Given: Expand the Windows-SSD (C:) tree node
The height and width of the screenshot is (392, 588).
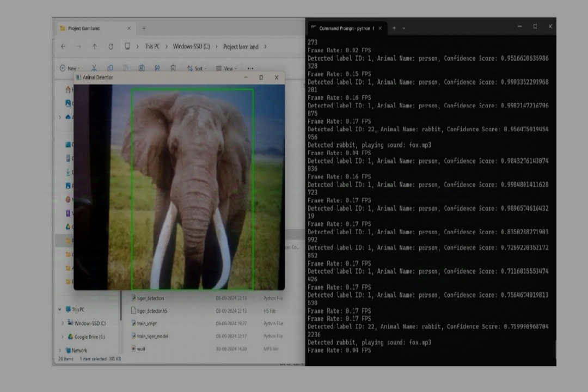Looking at the screenshot, I should tap(62, 323).
